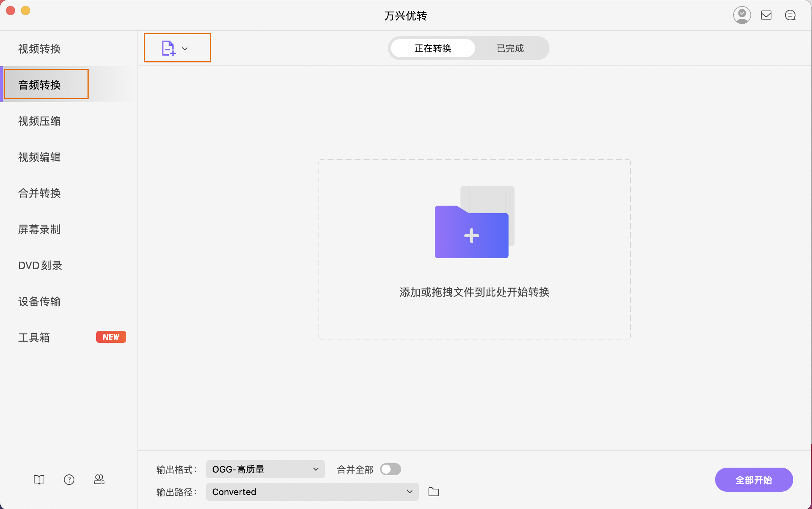Open the community users icon

point(99,479)
